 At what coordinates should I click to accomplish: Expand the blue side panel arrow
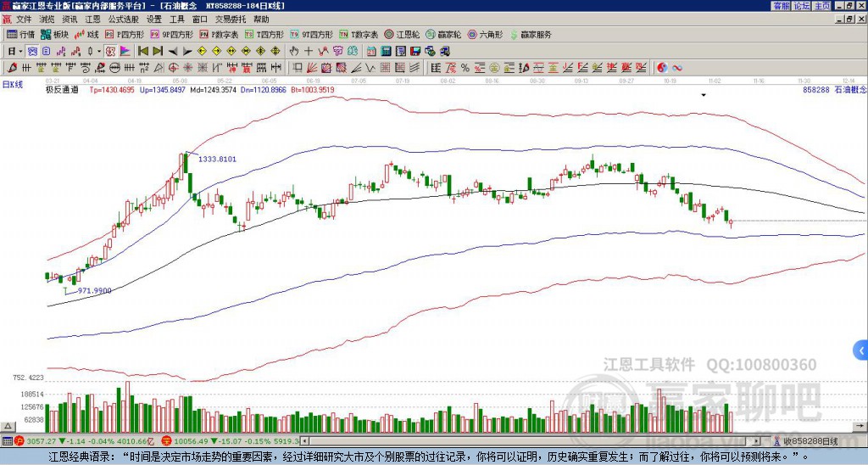[861, 350]
